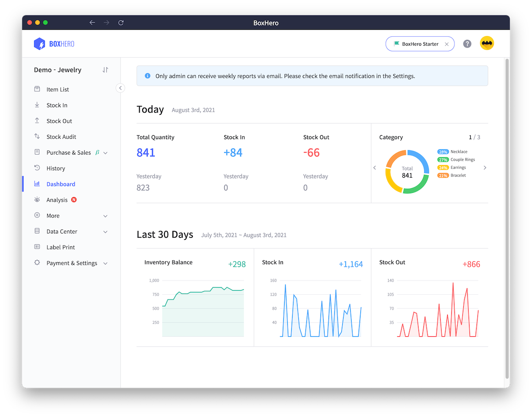Go to the Dashboard section
Screen dimensions: 532x417
[61, 184]
